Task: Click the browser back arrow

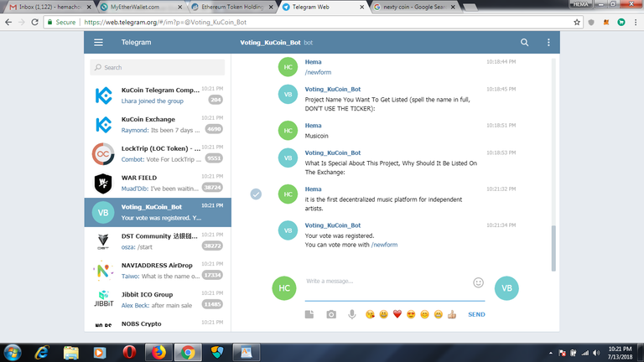Action: 8,22
